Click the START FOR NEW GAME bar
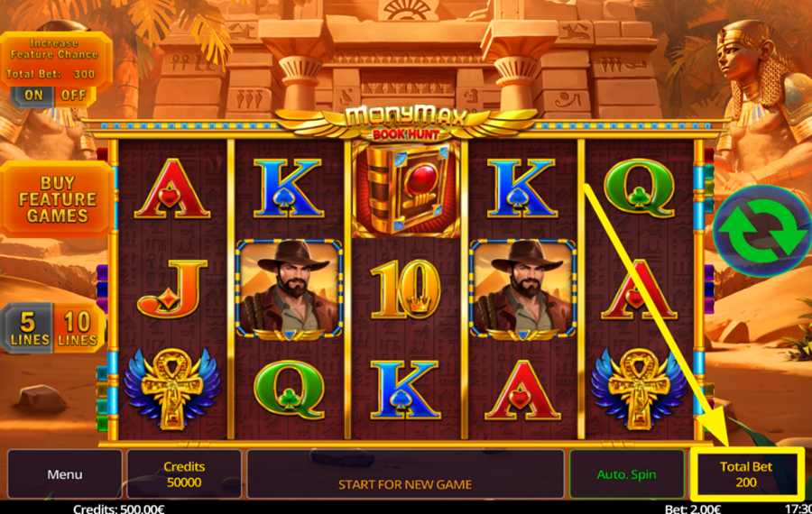Image resolution: width=812 pixels, height=514 pixels. point(405,474)
